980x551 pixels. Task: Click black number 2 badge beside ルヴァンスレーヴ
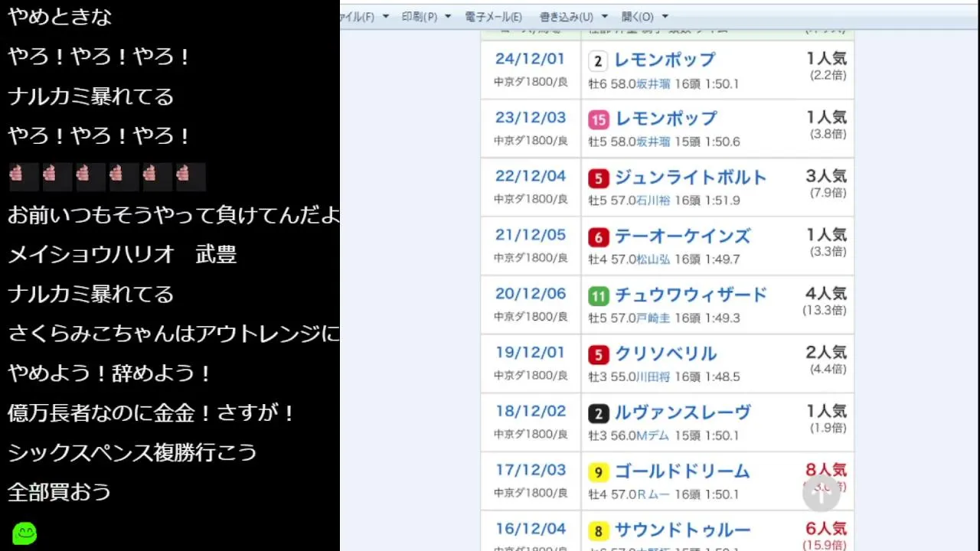tap(598, 414)
